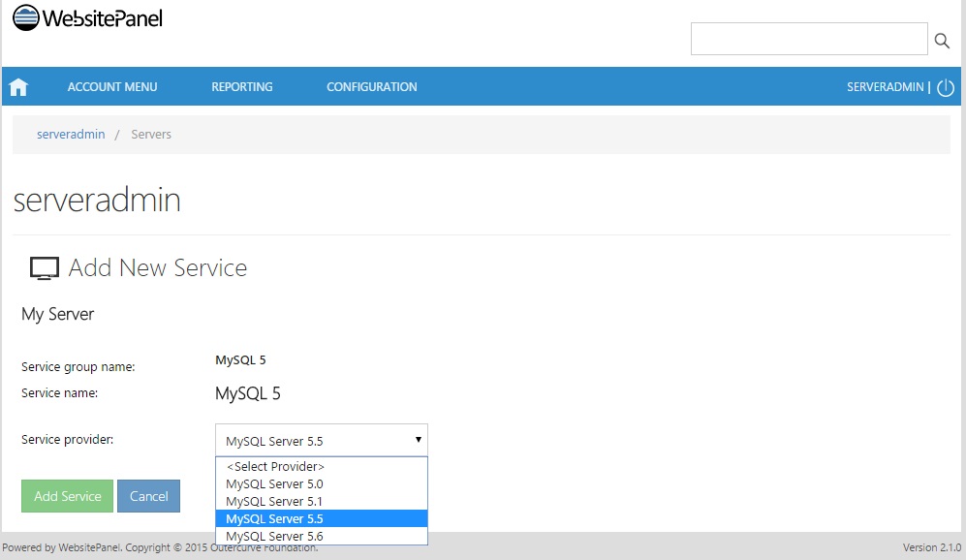The width and height of the screenshot is (966, 560).
Task: Click the Version 2.1.0 footer text
Action: tap(931, 547)
